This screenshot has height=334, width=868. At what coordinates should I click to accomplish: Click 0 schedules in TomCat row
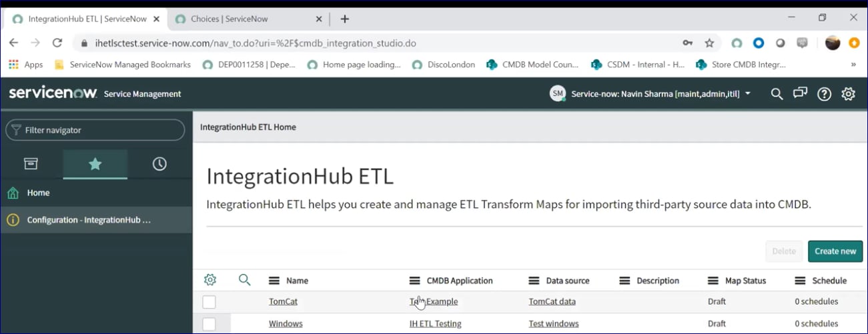[x=817, y=301]
